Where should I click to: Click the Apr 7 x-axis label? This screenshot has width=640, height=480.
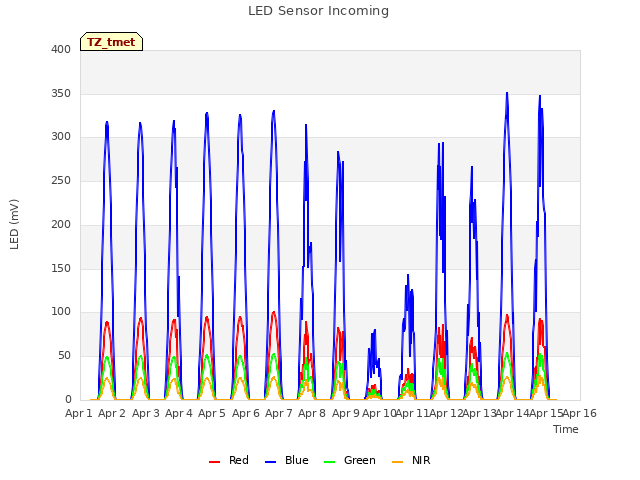(279, 413)
